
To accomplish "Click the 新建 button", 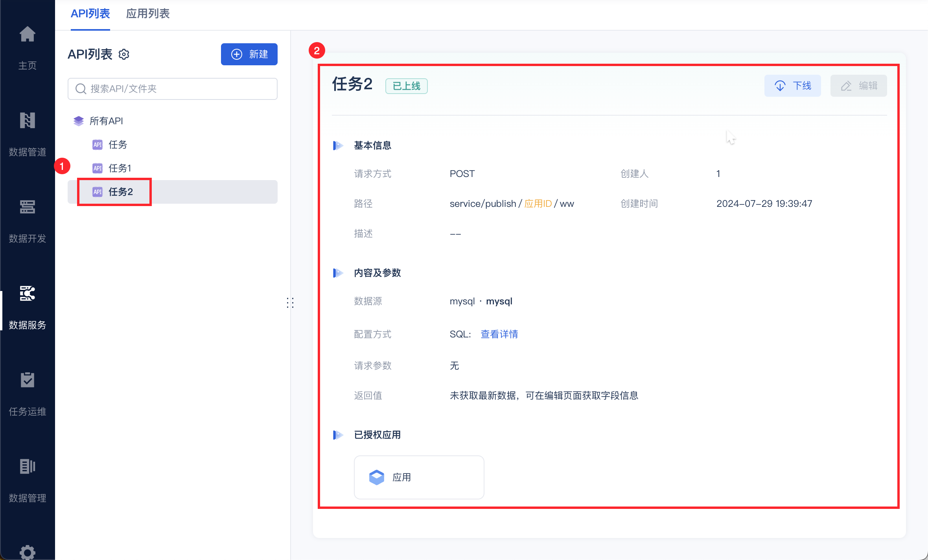I will (x=249, y=54).
